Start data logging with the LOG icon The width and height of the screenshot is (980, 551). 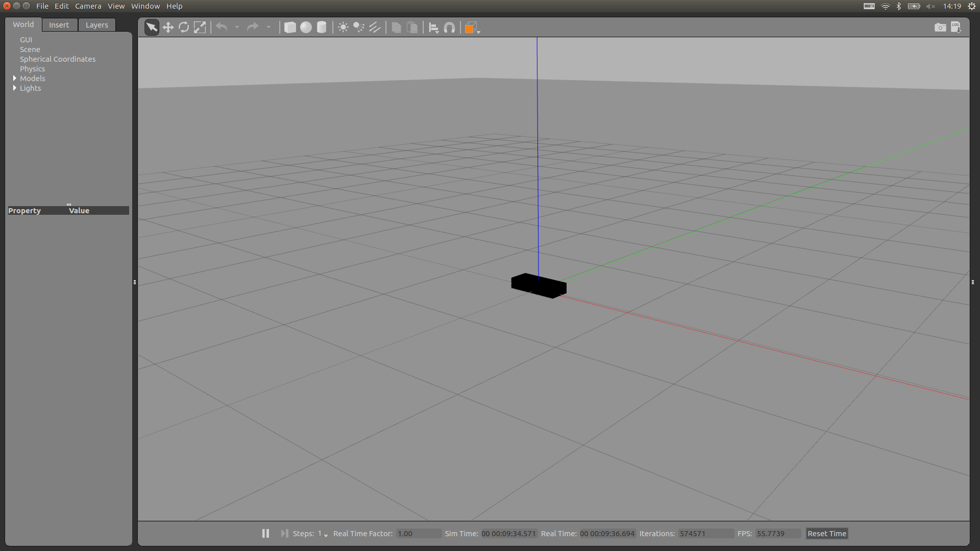pos(957,27)
